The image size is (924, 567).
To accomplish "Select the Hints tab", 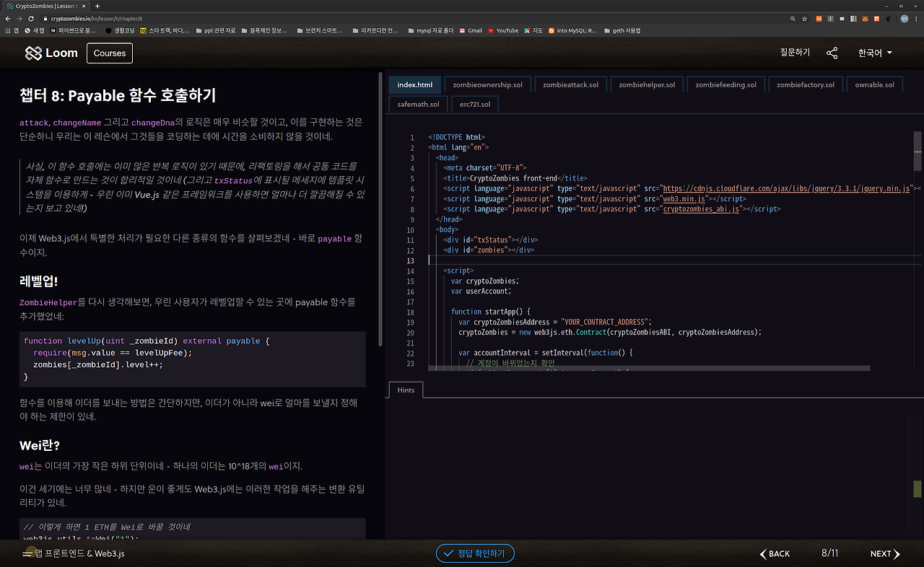I will point(406,390).
